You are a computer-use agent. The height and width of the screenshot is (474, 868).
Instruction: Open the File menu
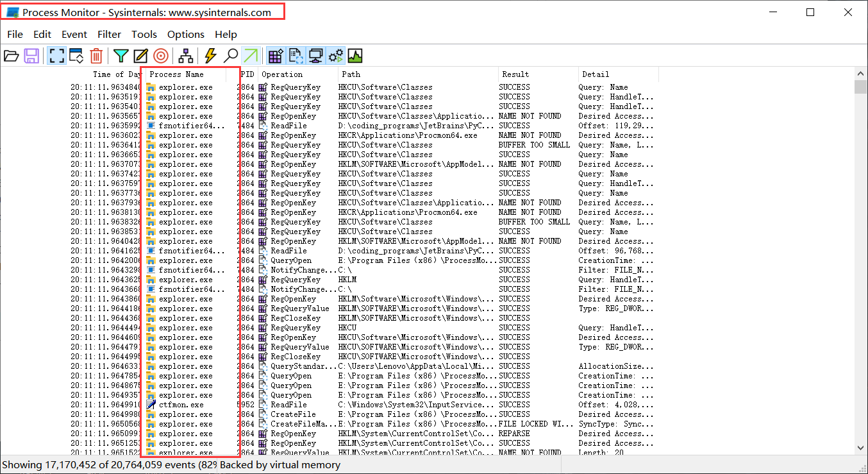click(15, 35)
